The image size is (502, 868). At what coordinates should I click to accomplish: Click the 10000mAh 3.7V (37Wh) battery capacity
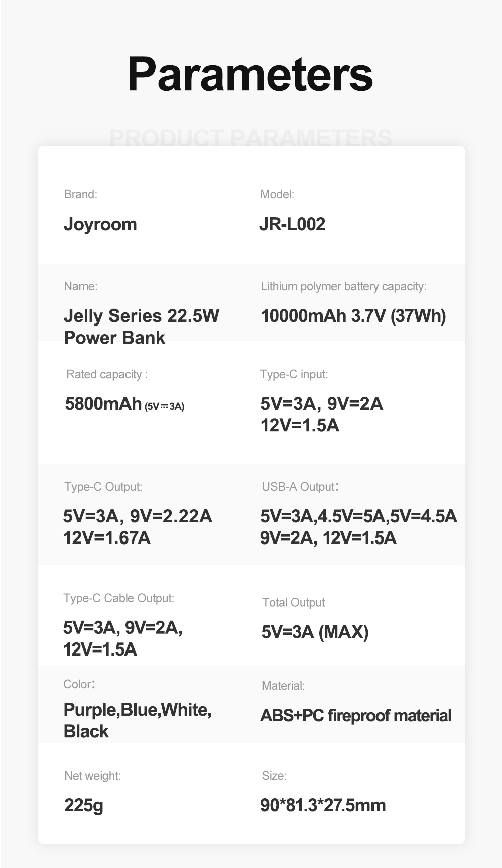click(x=353, y=316)
